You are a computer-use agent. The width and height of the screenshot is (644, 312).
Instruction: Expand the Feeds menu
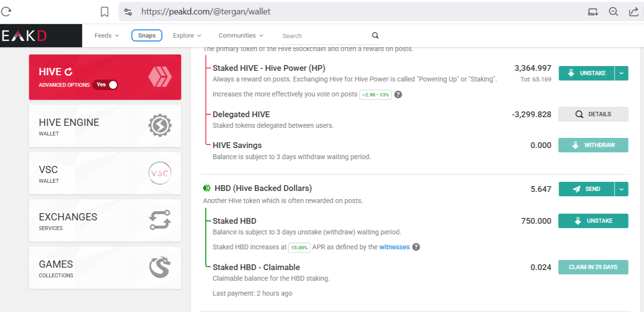(x=107, y=36)
